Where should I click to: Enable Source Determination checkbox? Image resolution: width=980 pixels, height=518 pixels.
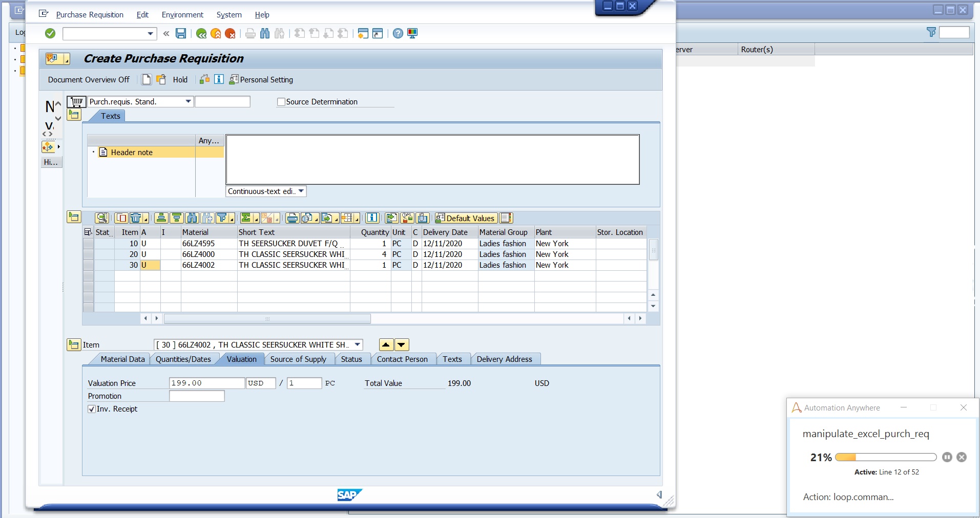[x=281, y=102]
